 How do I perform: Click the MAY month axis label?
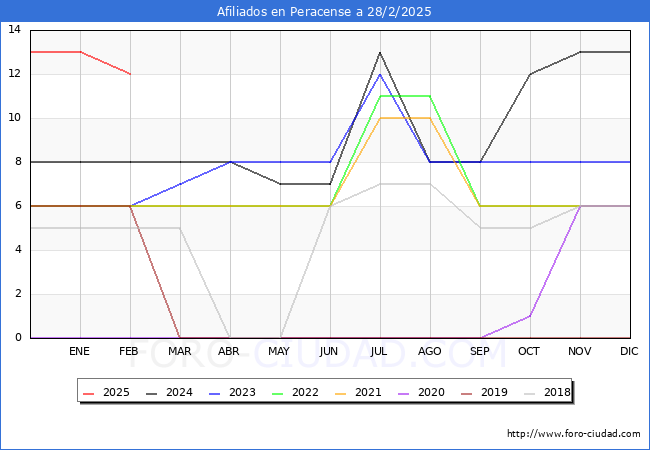click(279, 351)
